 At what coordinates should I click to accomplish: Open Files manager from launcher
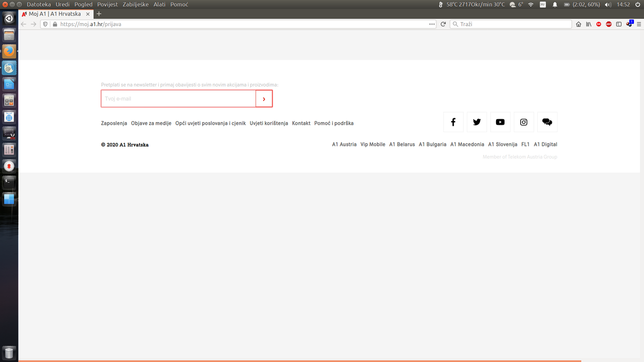(9, 35)
